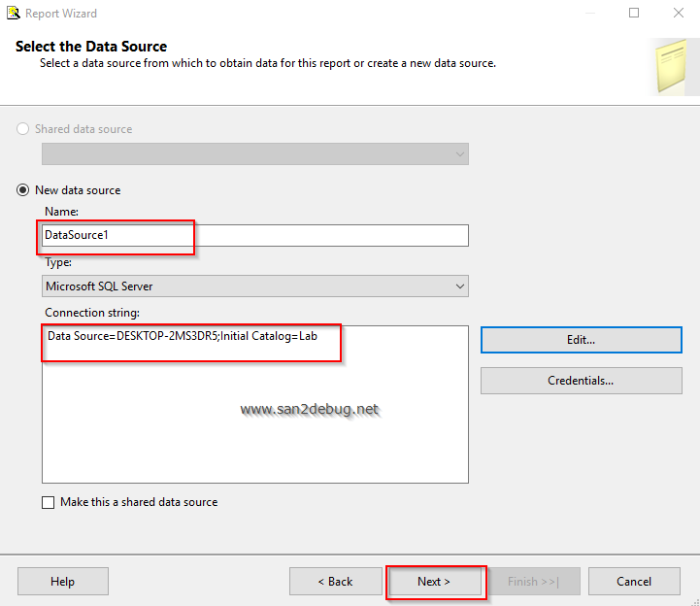The width and height of the screenshot is (700, 606).
Task: Click the Name field containing DataSource1
Action: pyautogui.click(x=256, y=235)
